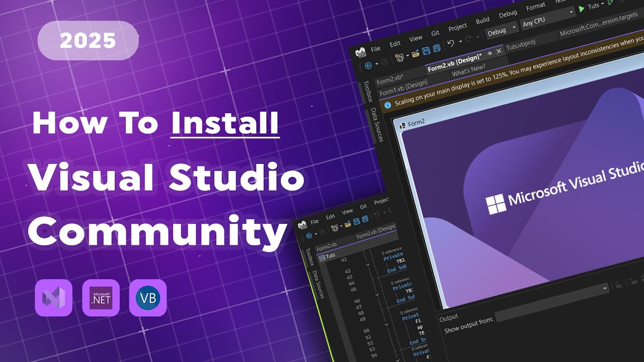This screenshot has width=644, height=362.
Task: Click Navigate Backward arrow in the designer window
Action: point(368,65)
